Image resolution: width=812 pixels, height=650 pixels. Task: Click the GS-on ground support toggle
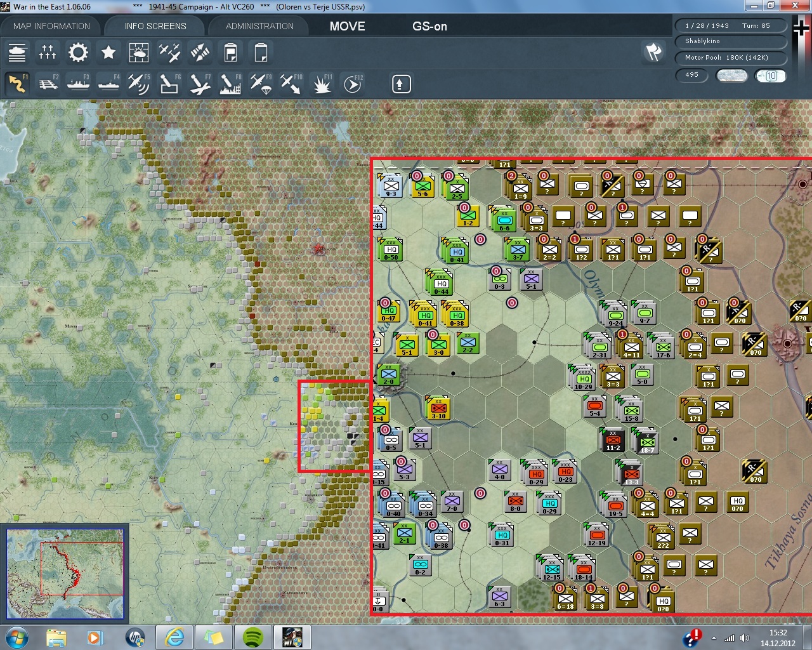429,26
